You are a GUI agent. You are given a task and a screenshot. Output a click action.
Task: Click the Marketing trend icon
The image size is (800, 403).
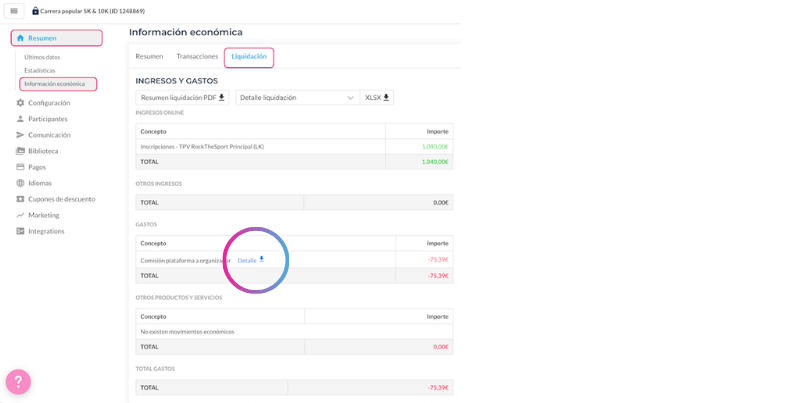click(20, 215)
